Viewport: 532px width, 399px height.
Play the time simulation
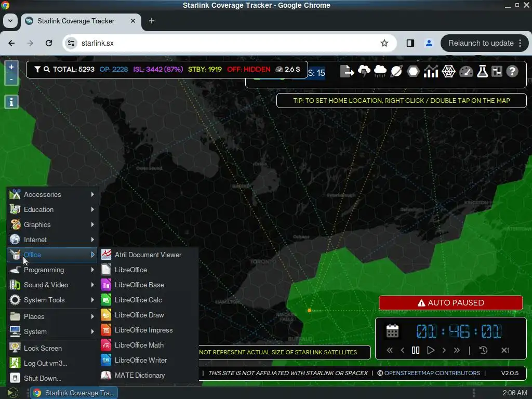[431, 350]
